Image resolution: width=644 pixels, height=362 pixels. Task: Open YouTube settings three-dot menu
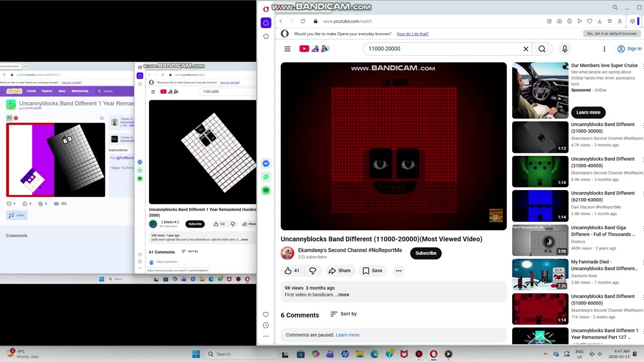tap(604, 49)
